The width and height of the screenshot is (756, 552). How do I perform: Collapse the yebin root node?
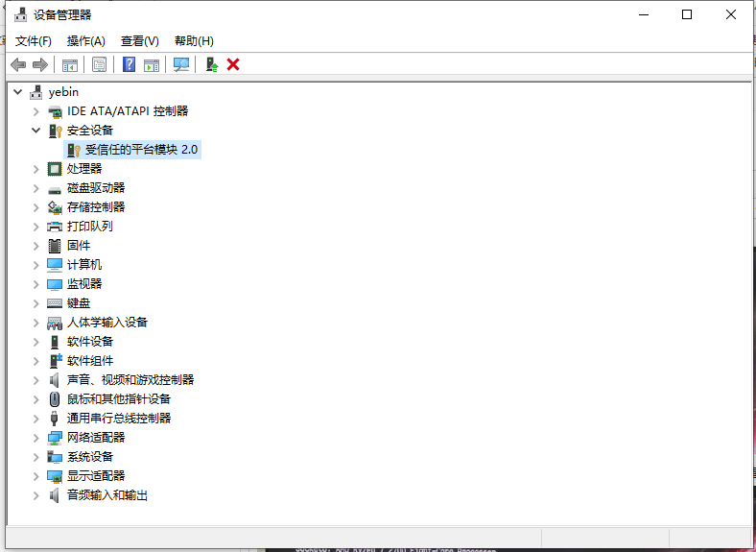click(18, 91)
